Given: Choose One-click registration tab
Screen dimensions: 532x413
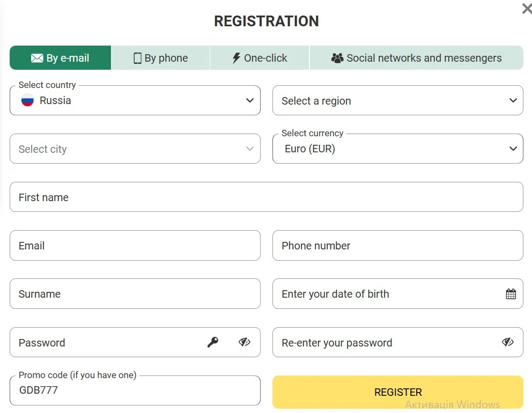Looking at the screenshot, I should pyautogui.click(x=260, y=58).
